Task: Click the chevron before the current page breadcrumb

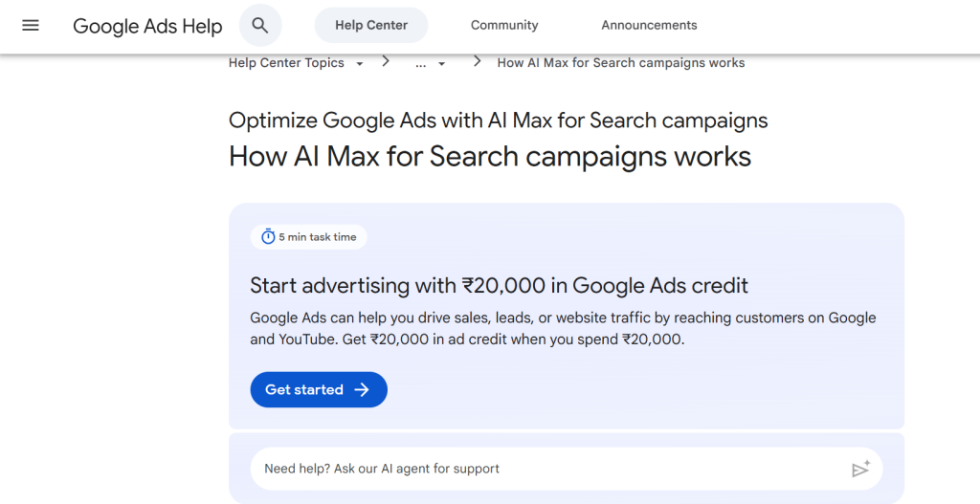Action: 477,62
